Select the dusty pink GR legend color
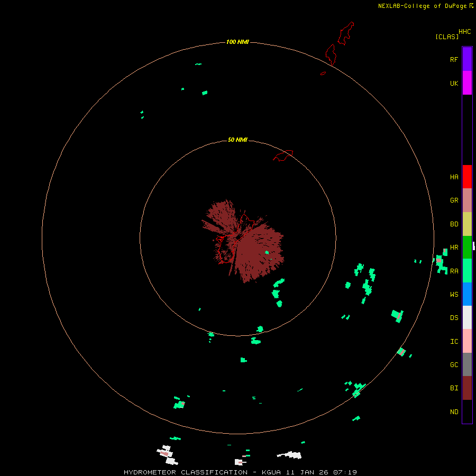Image resolution: width=476 pixels, height=476 pixels. tap(467, 200)
